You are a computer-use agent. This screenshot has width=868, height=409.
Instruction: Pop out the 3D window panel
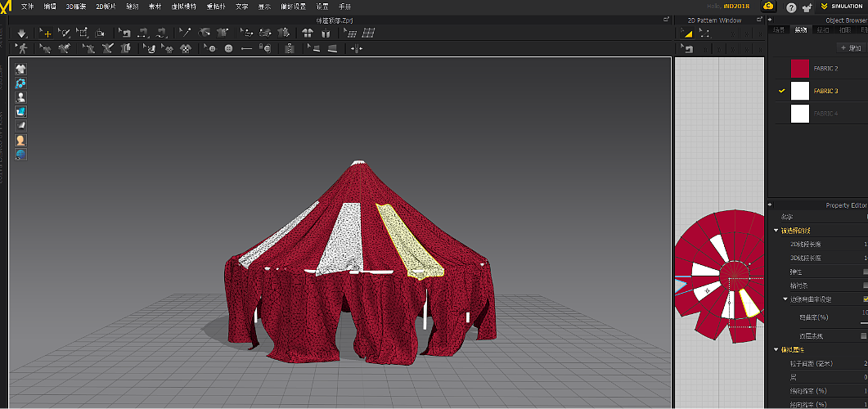[667, 20]
